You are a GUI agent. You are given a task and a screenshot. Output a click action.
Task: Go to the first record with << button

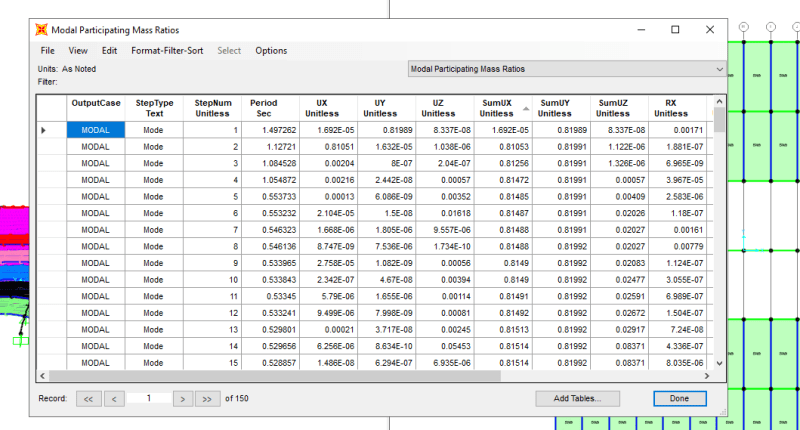(89, 399)
